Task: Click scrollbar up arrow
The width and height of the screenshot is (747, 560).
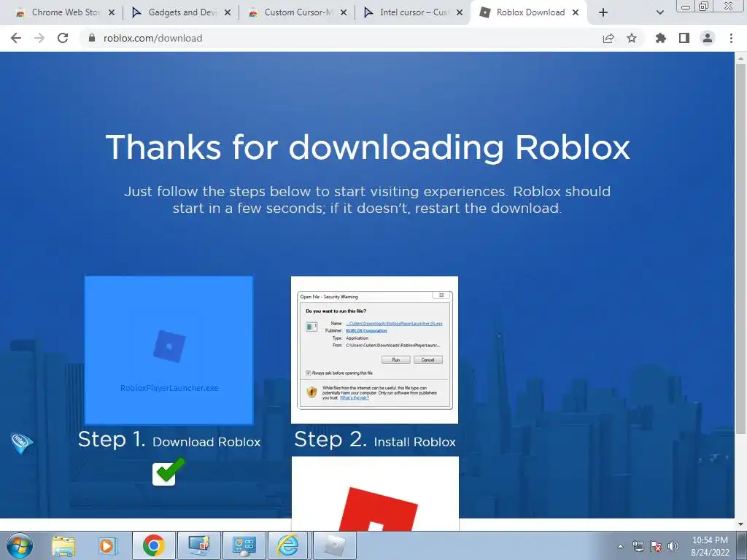Action: click(740, 58)
